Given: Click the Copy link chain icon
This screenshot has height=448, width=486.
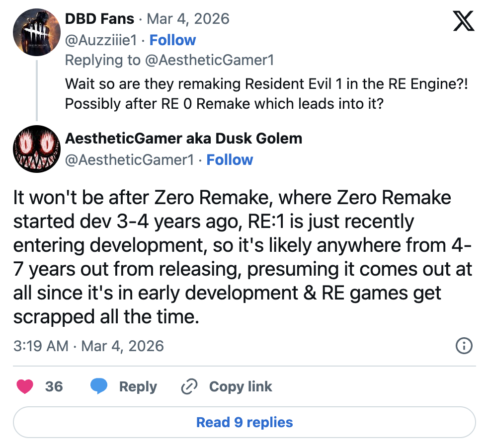Looking at the screenshot, I should (x=189, y=386).
